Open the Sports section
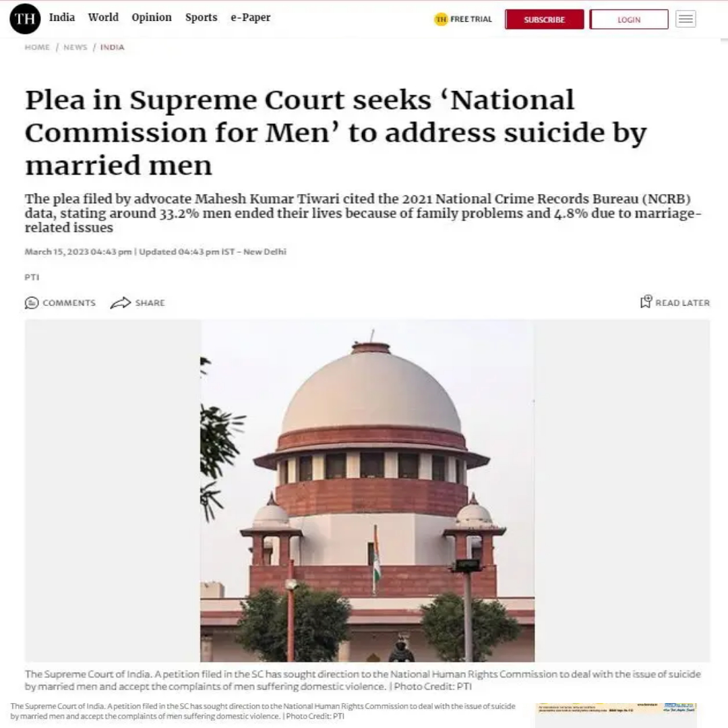The width and height of the screenshot is (728, 728). coord(202,17)
